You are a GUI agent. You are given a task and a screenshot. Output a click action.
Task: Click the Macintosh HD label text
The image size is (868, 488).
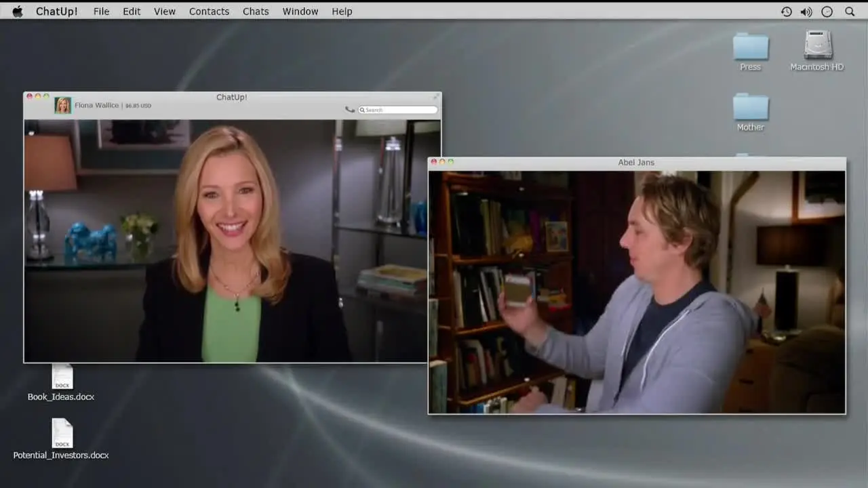click(817, 67)
